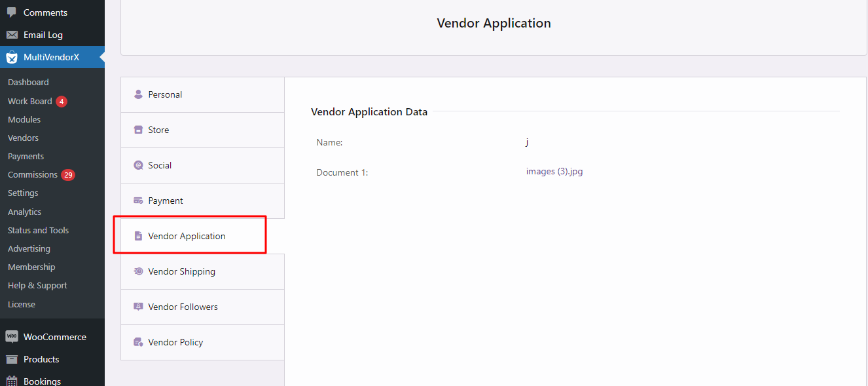Screen dimensions: 868x386
Task: Click the Name: field label
Action: click(329, 142)
